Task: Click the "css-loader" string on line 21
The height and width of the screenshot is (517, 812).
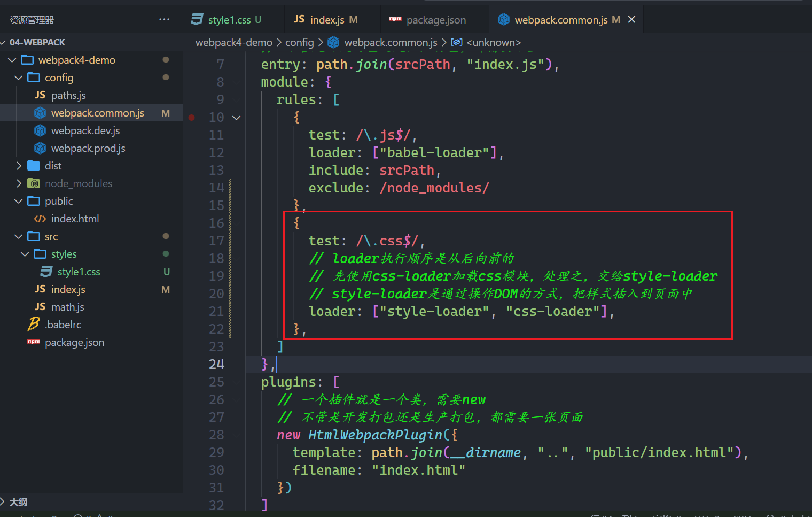Action: tap(553, 311)
